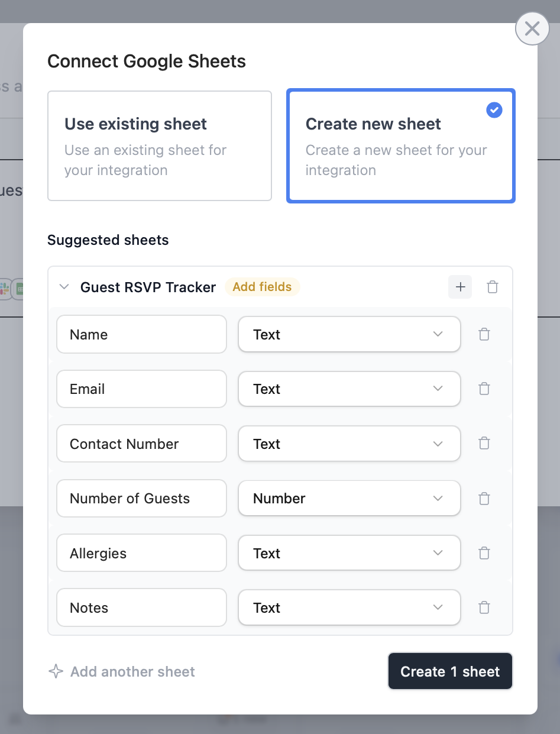Delete the Allergies field row
The width and height of the screenshot is (560, 734).
click(x=484, y=554)
